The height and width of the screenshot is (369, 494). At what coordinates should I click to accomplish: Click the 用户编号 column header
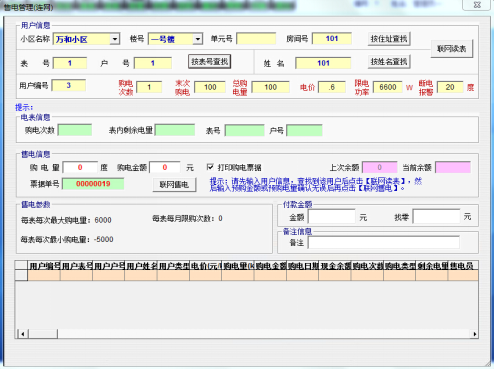coord(44,266)
